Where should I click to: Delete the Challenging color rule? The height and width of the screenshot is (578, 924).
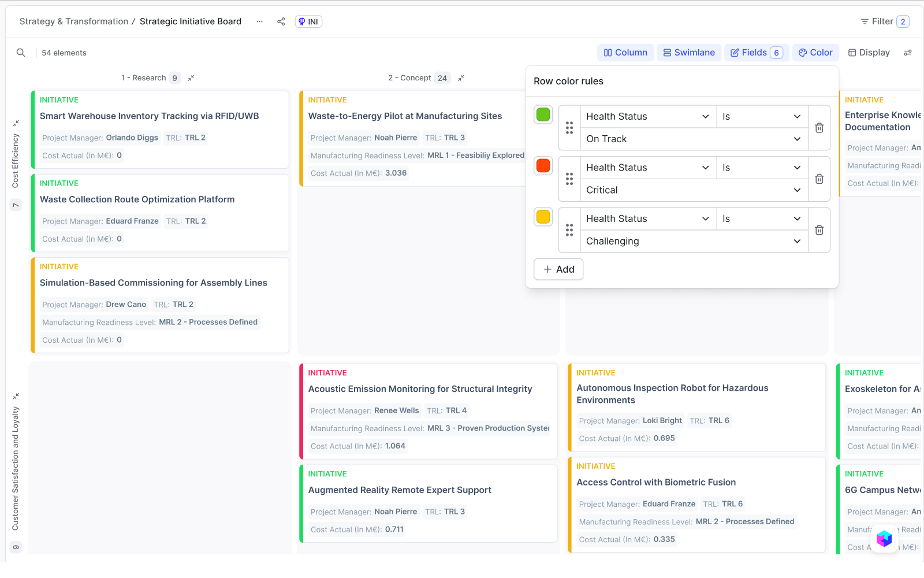pyautogui.click(x=819, y=230)
